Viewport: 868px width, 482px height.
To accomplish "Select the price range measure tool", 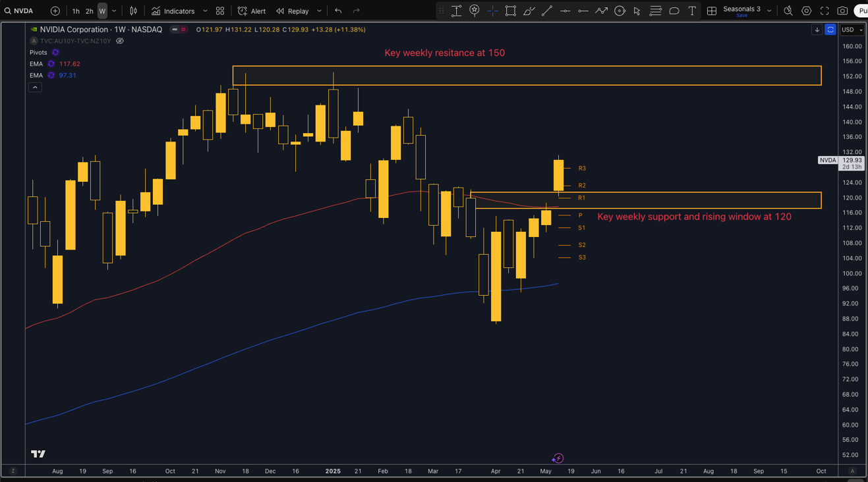I will [x=456, y=11].
